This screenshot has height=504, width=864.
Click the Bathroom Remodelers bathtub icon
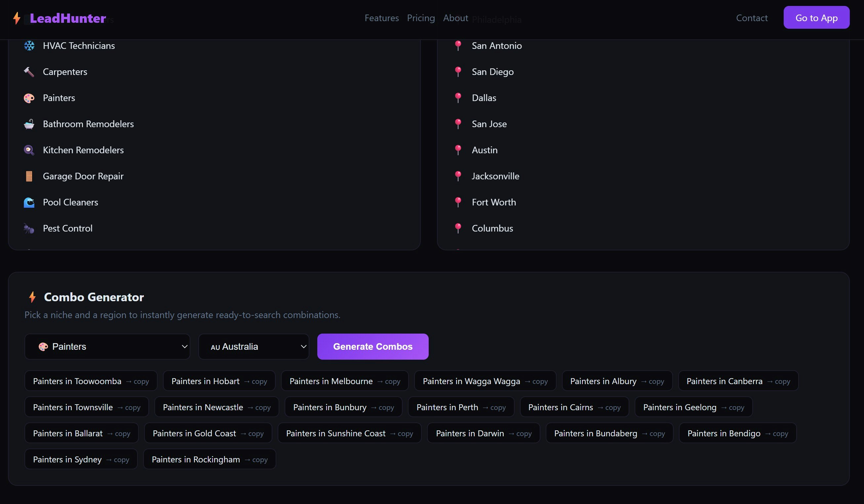pyautogui.click(x=29, y=124)
